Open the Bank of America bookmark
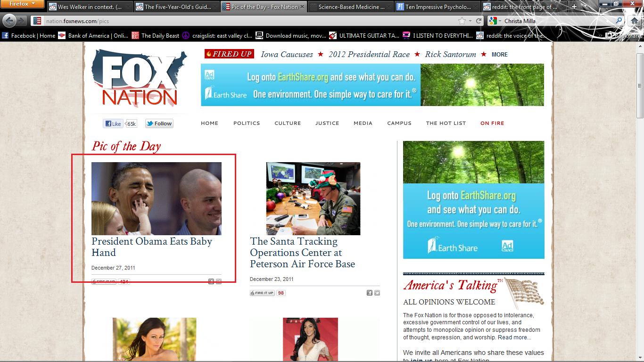The width and height of the screenshot is (644, 362). pyautogui.click(x=93, y=35)
